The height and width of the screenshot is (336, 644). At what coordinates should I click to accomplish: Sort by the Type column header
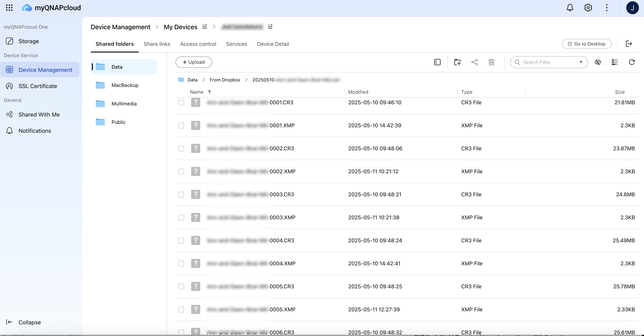tap(466, 92)
